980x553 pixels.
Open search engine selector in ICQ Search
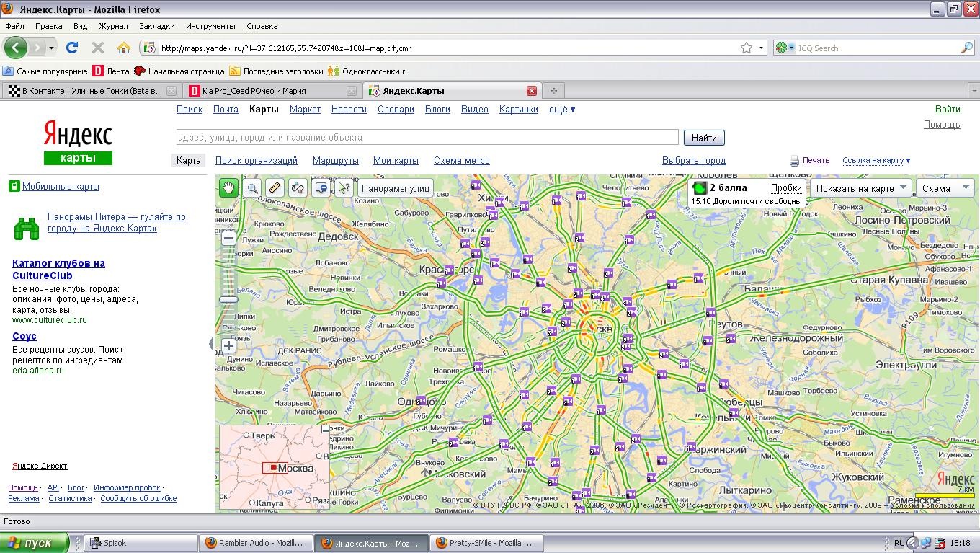point(785,48)
